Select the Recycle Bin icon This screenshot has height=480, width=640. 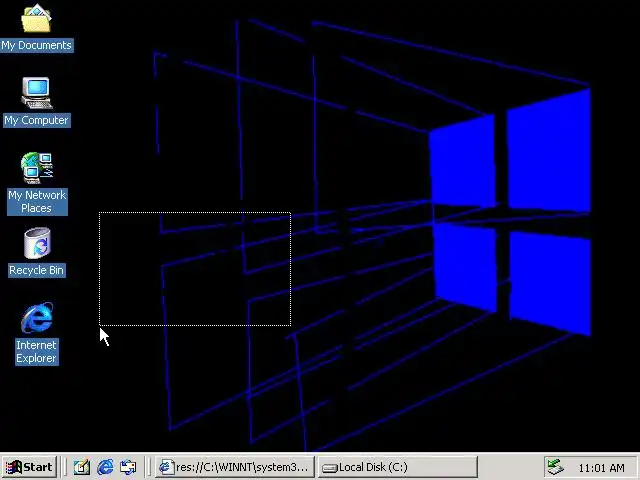[x=37, y=243]
